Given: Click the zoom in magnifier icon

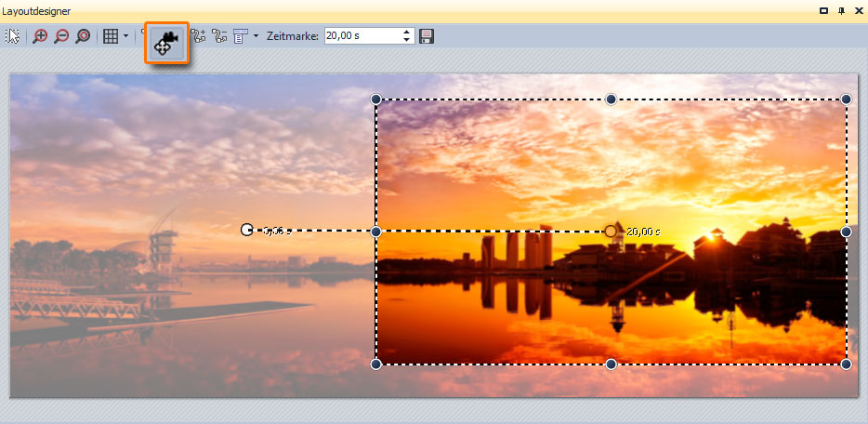Looking at the screenshot, I should coord(40,36).
